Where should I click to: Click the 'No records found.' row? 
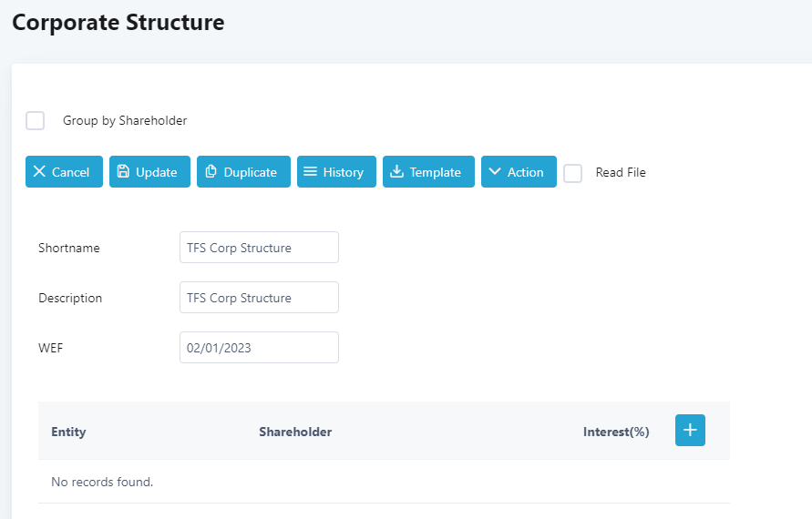[x=102, y=482]
